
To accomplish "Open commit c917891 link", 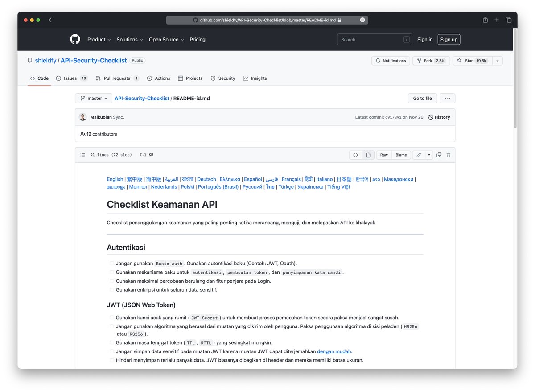I will click(x=393, y=117).
